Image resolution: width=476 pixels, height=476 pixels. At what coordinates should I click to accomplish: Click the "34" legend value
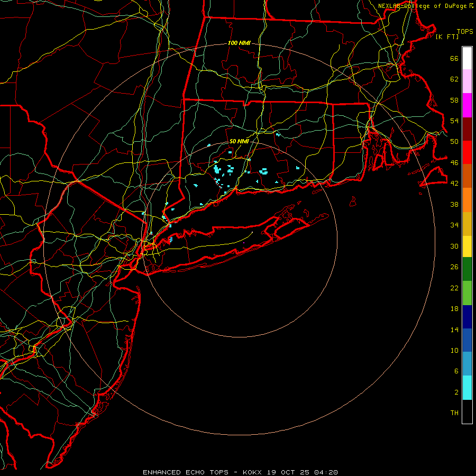[x=454, y=225]
